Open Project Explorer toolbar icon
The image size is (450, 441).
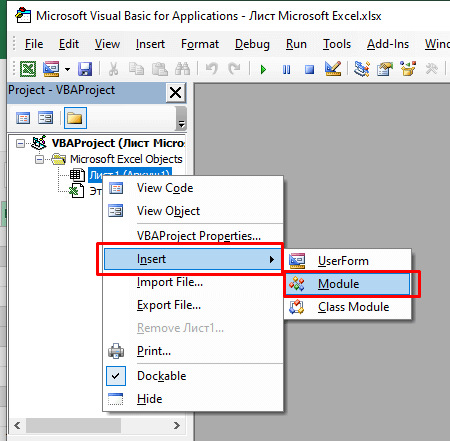pyautogui.click(x=362, y=69)
